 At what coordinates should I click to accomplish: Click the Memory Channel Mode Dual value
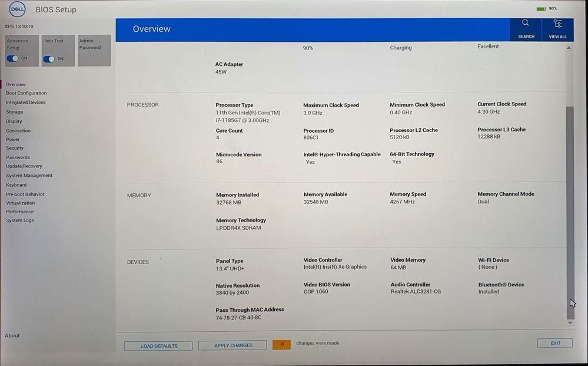point(483,202)
